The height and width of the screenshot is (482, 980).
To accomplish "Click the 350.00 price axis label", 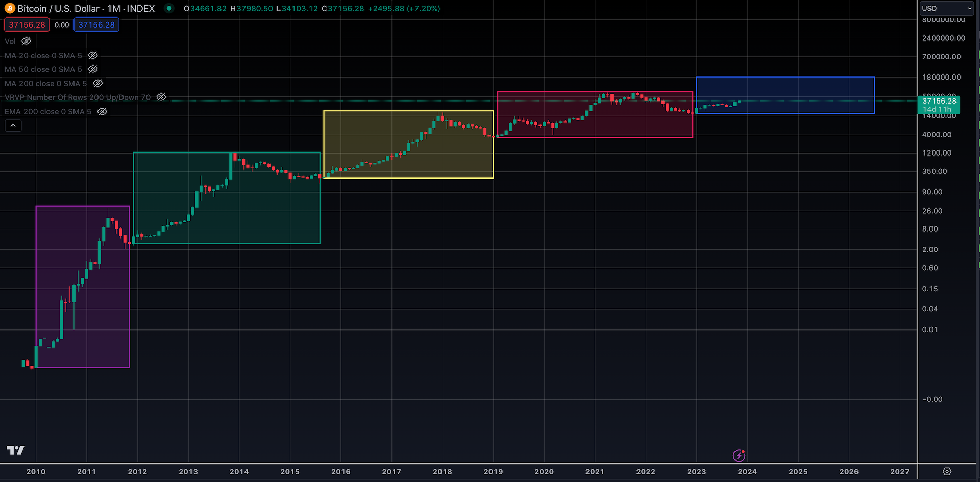I will 935,171.
